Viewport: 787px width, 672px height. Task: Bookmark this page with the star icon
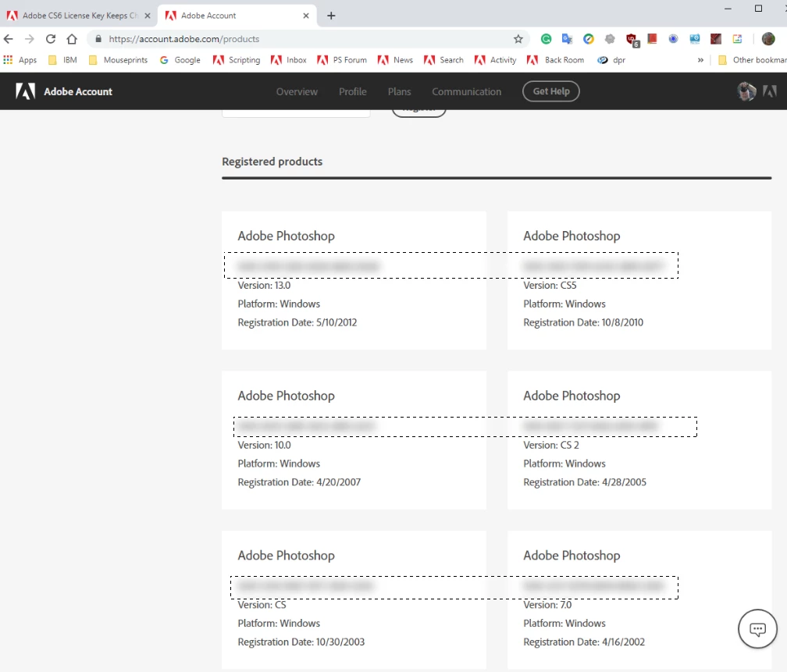tap(518, 39)
